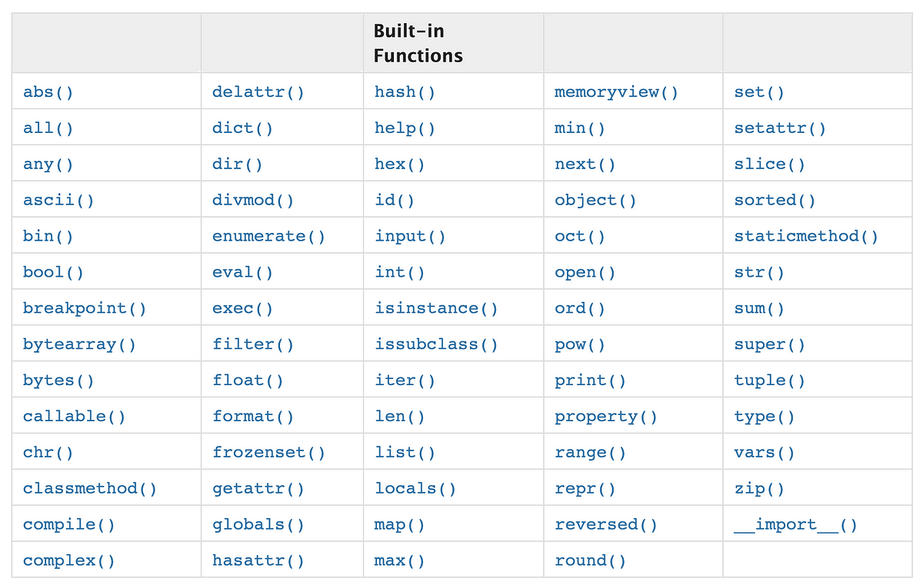Open the eval() function link
This screenshot has width=923, height=588.
click(x=243, y=273)
